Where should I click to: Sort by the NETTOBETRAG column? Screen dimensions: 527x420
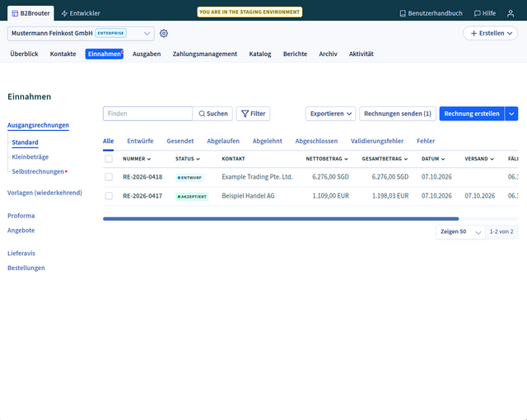pyautogui.click(x=327, y=159)
